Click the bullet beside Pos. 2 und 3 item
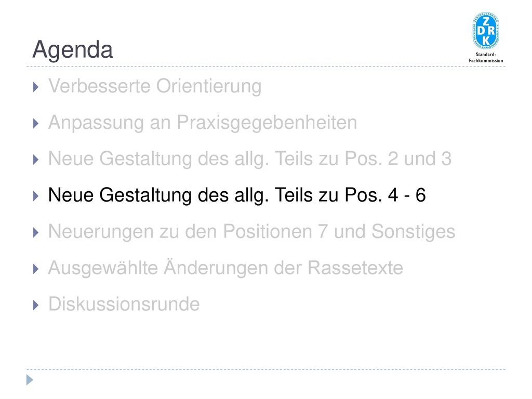This screenshot has width=532, height=399. click(x=36, y=160)
